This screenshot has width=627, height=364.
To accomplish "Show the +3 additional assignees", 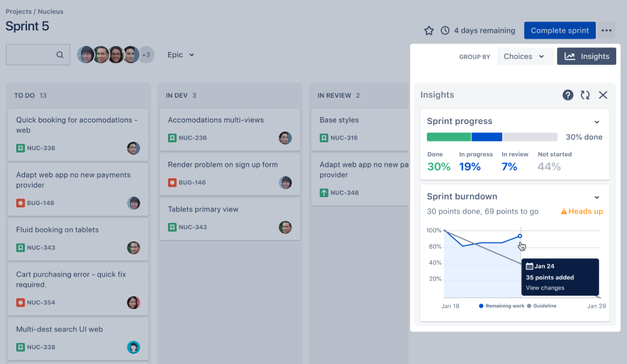I will pyautogui.click(x=146, y=55).
